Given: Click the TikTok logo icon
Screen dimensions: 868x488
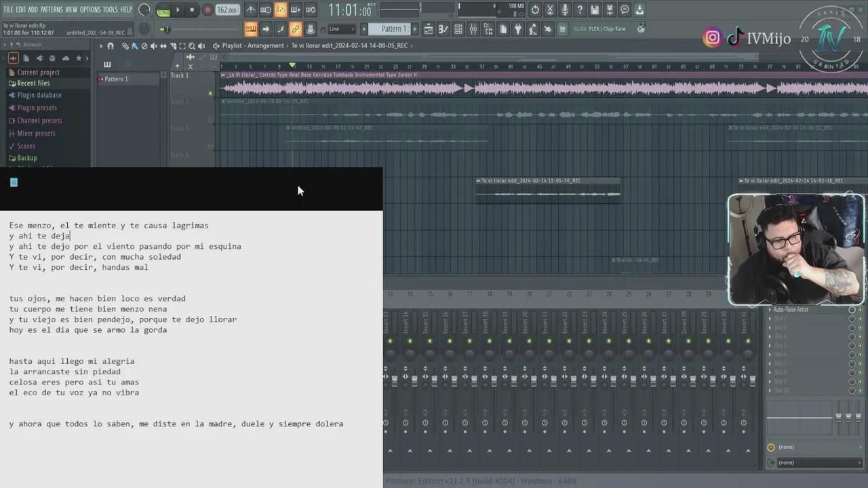Looking at the screenshot, I should (735, 38).
